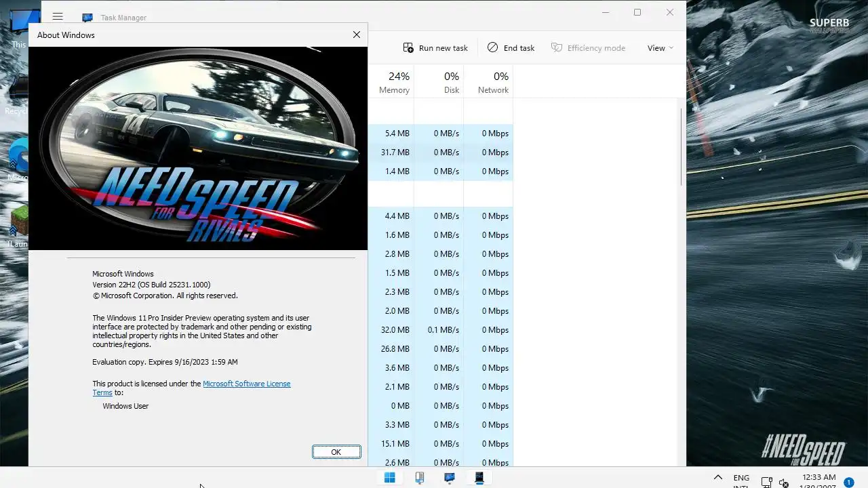
Task: Click the Task Manager vertical scrollbar
Action: click(681, 146)
